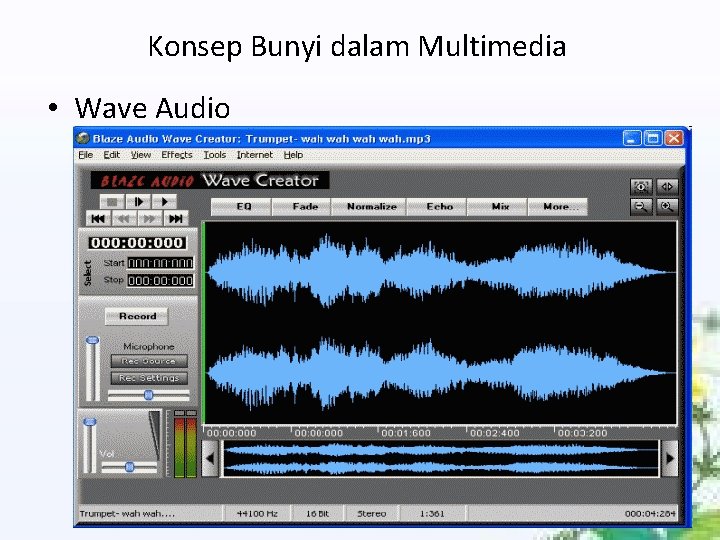Apply the Normalize effect button
This screenshot has height=540, width=720.
pos(371,207)
